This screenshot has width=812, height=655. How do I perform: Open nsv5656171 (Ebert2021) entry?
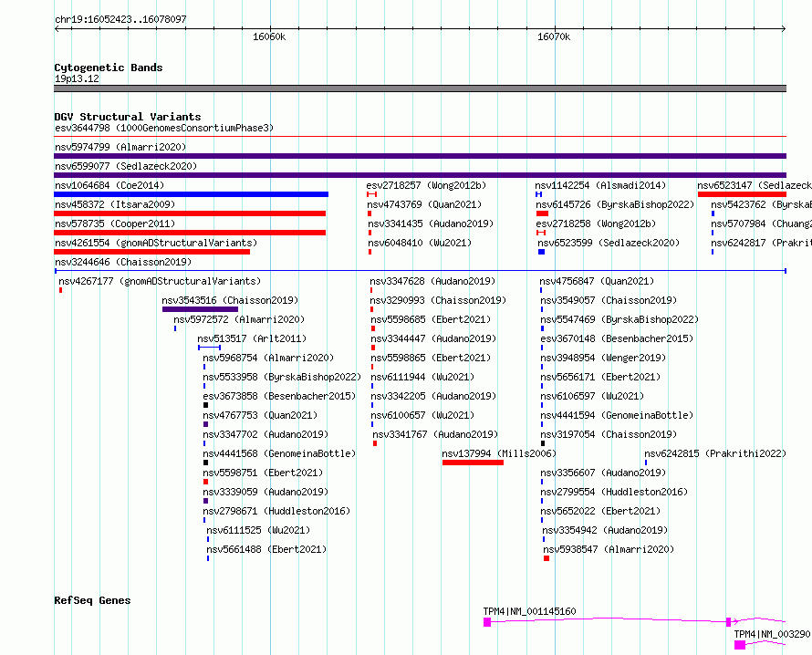[600, 377]
